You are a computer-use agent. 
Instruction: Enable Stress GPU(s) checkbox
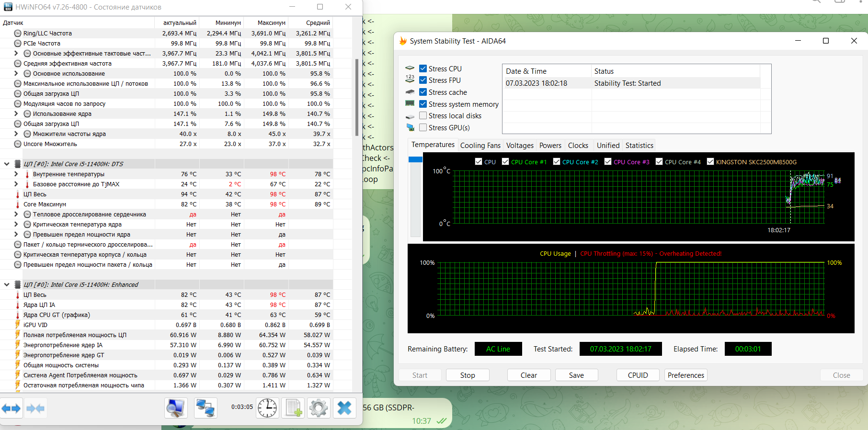(x=423, y=127)
